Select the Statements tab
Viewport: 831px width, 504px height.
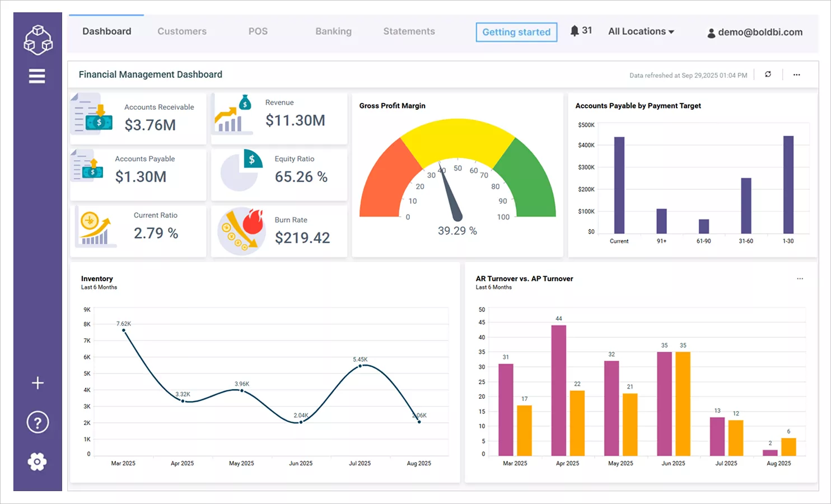409,31
